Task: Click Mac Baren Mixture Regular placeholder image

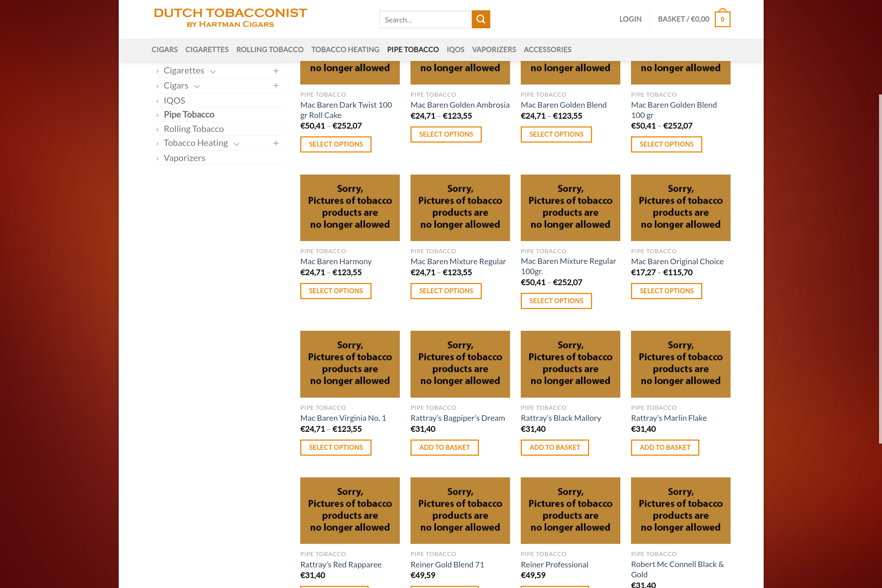Action: (x=460, y=208)
